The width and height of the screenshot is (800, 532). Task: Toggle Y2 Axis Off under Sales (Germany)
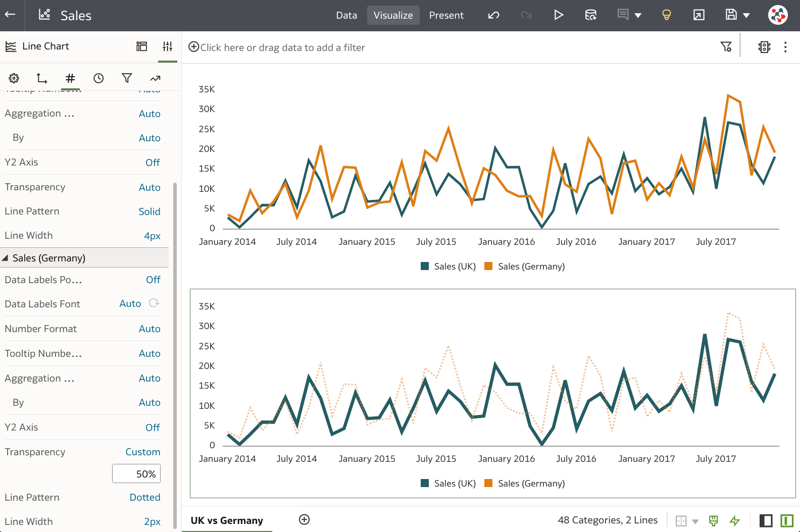153,428
